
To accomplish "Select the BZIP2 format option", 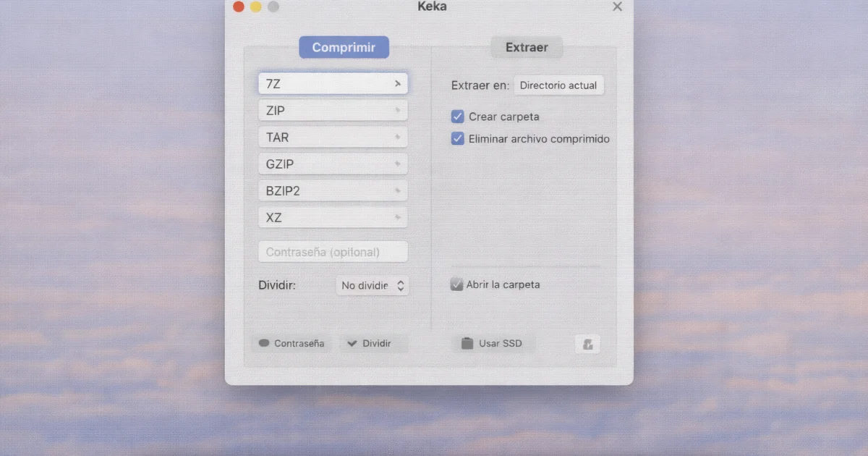I will point(333,191).
